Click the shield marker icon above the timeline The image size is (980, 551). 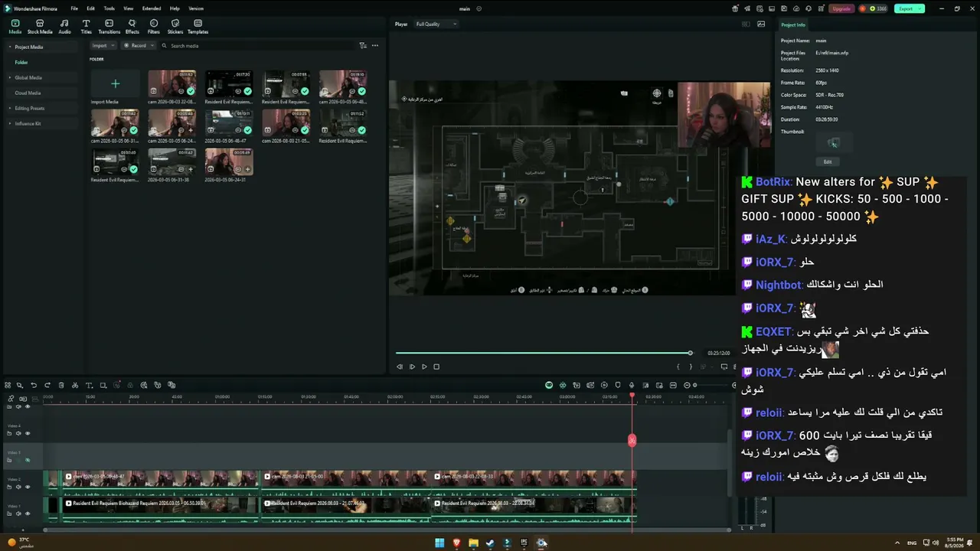pyautogui.click(x=618, y=385)
